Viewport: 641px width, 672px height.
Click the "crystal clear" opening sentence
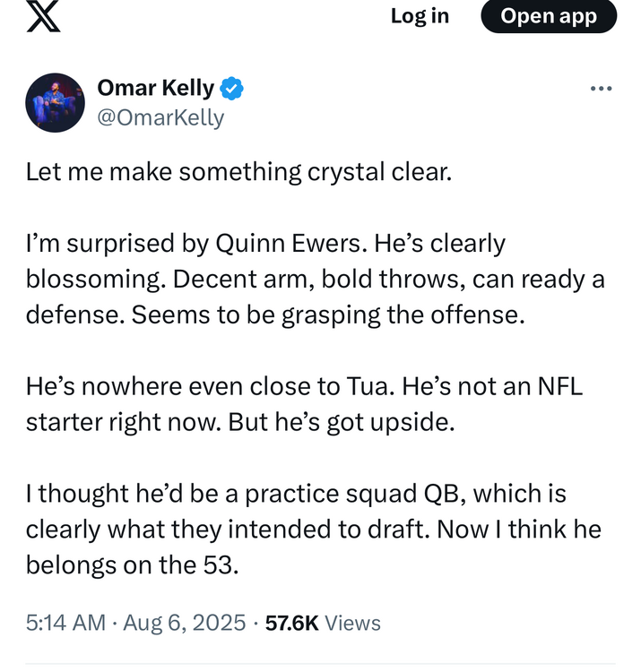238,171
